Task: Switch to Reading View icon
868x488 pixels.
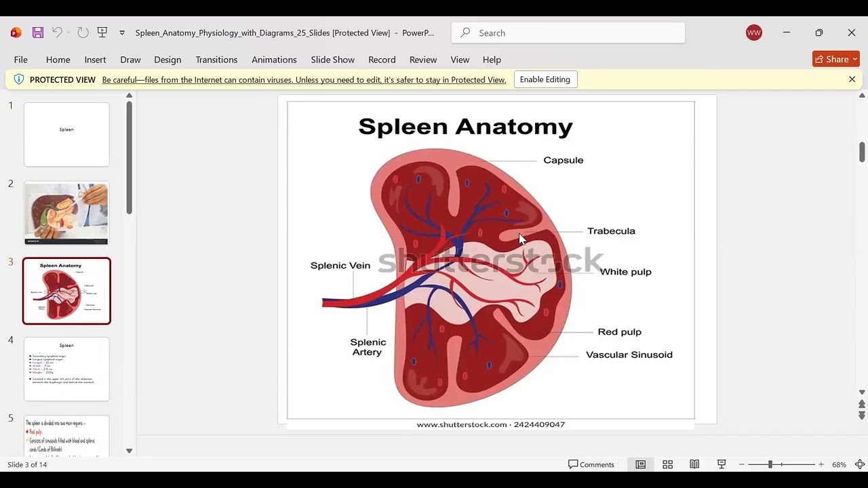Action: (x=694, y=464)
